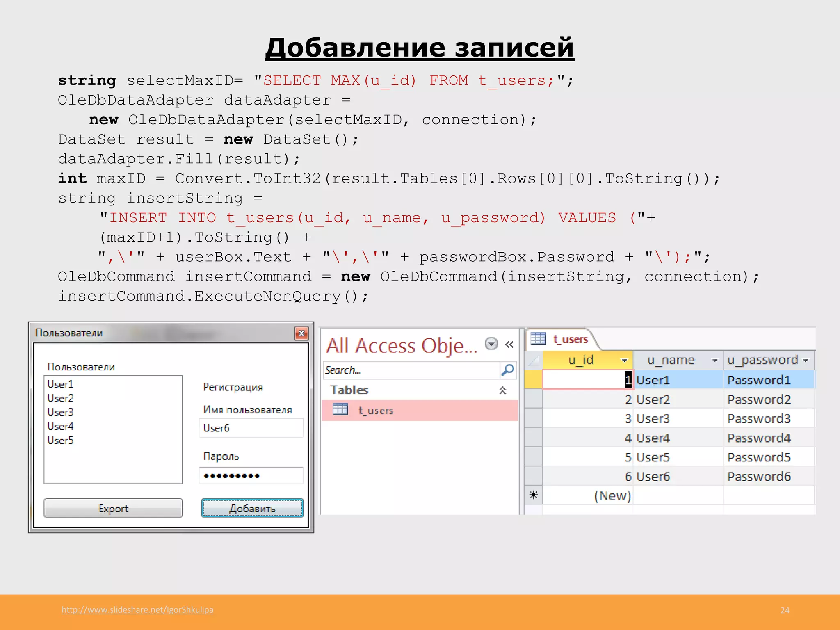Click the u_name column header
This screenshot has width=840, height=630.
(678, 360)
